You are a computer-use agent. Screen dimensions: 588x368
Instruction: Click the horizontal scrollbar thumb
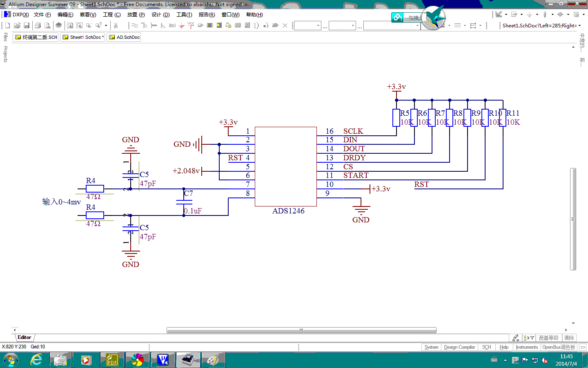301,330
